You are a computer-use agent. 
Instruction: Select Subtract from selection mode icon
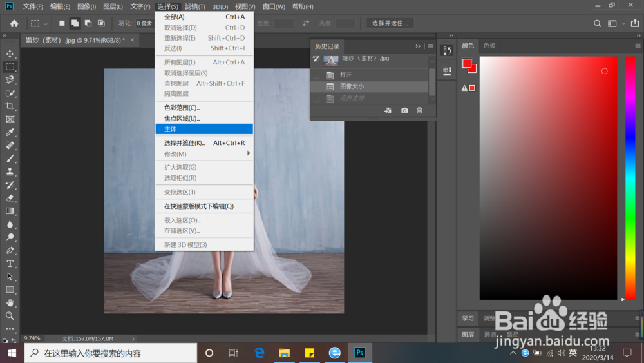88,23
